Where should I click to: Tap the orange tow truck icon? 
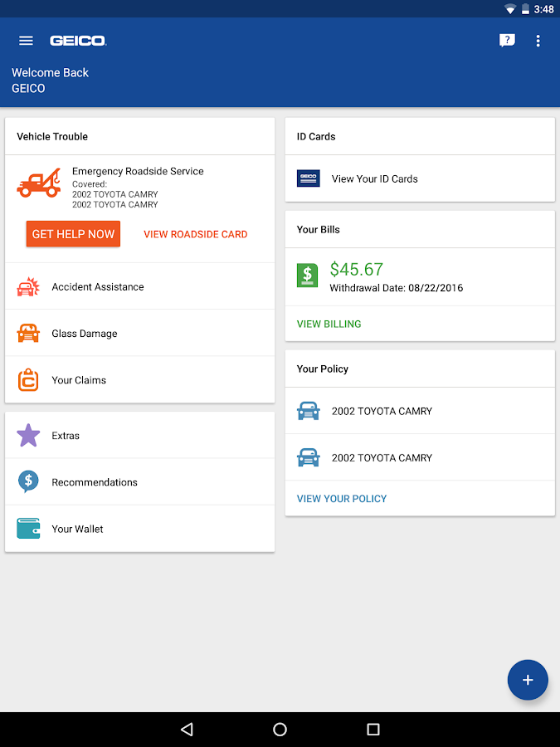39,183
